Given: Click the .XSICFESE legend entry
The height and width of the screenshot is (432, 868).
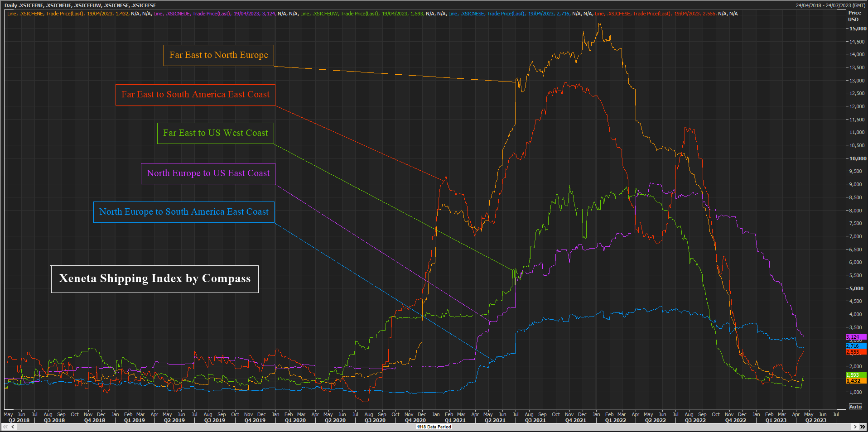Looking at the screenshot, I should [x=666, y=14].
